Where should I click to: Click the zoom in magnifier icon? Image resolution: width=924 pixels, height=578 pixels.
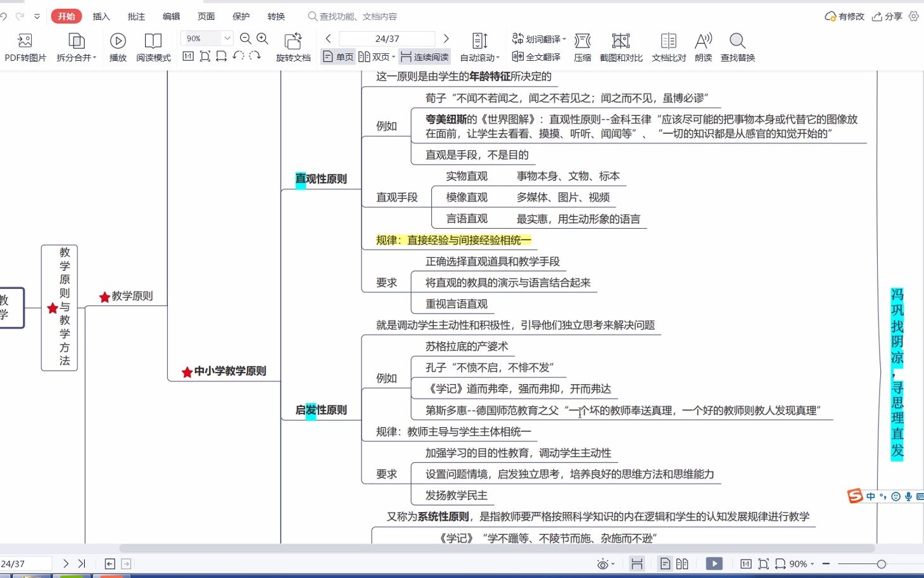tap(262, 39)
